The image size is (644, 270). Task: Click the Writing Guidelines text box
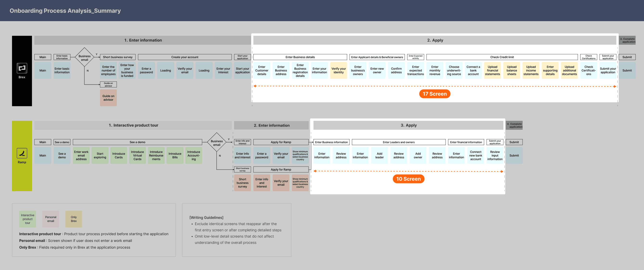(237, 230)
